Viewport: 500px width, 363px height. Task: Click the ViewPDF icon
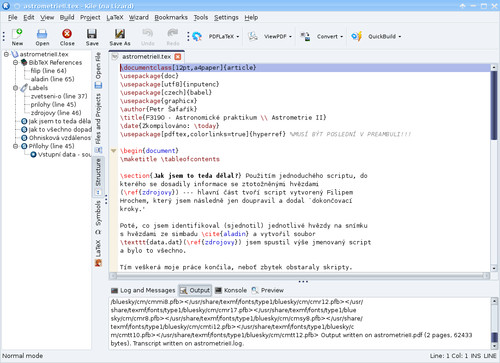tap(253, 36)
